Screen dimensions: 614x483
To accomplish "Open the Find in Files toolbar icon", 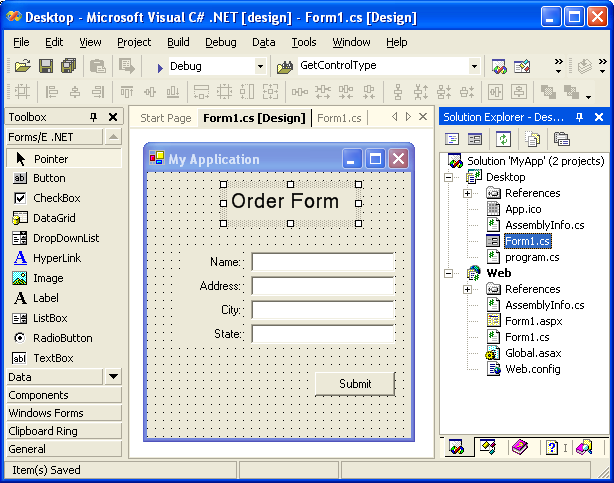I will click(285, 67).
